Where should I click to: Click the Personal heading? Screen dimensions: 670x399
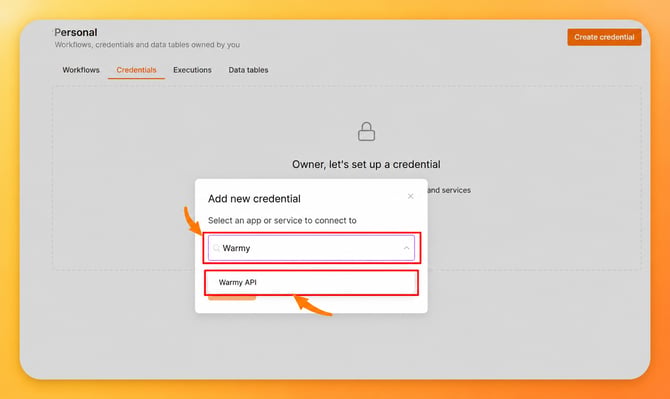tap(76, 32)
